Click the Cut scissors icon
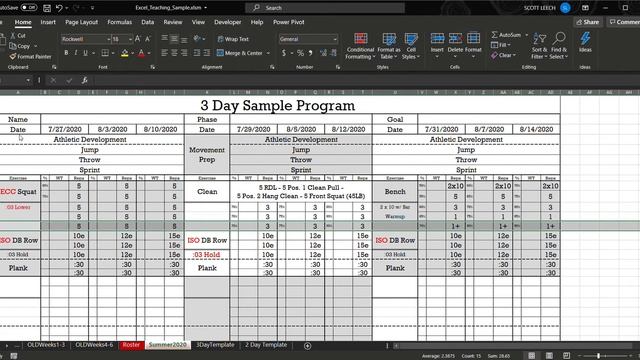The width and height of the screenshot is (640, 360). point(18,36)
